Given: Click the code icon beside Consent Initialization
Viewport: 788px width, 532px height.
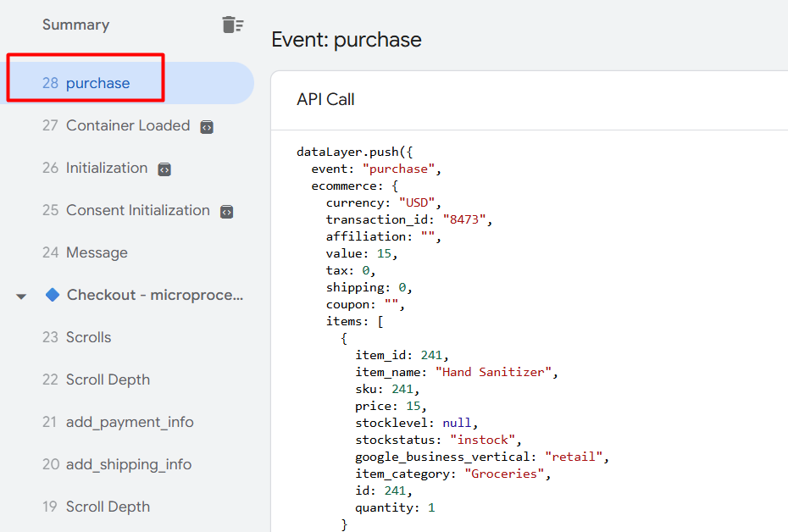Looking at the screenshot, I should tap(226, 212).
